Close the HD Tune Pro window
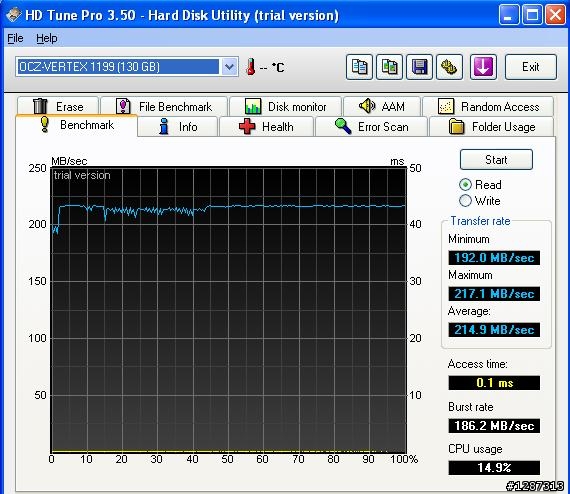 coord(555,15)
